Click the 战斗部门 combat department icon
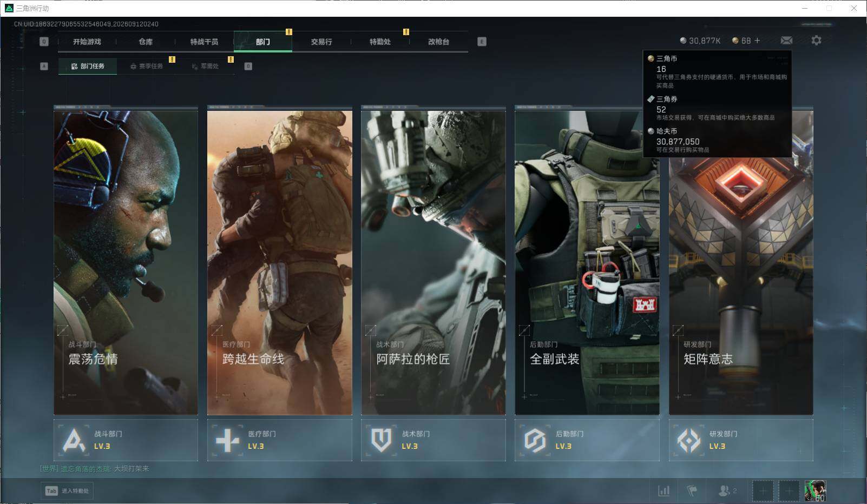Screen dimensions: 867x504 pyautogui.click(x=74, y=440)
